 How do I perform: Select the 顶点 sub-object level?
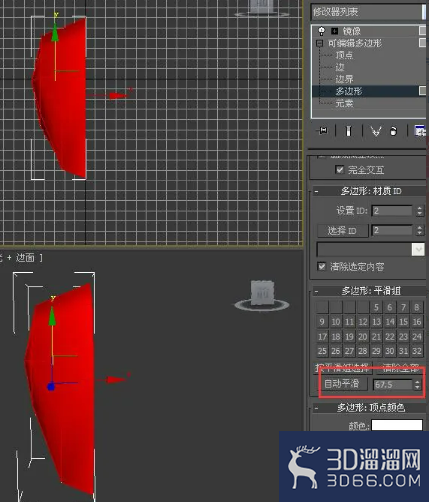click(x=344, y=55)
